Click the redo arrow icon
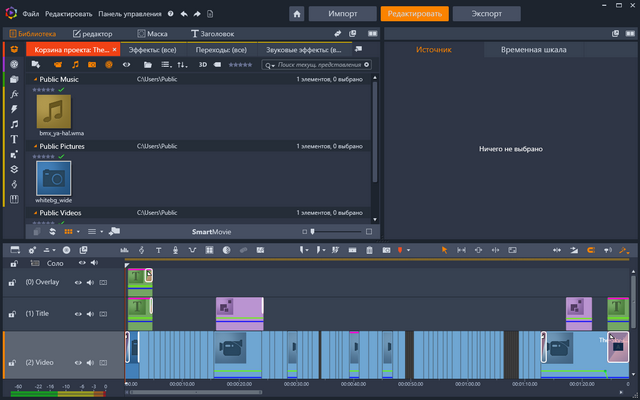The image size is (640, 400). (x=197, y=15)
